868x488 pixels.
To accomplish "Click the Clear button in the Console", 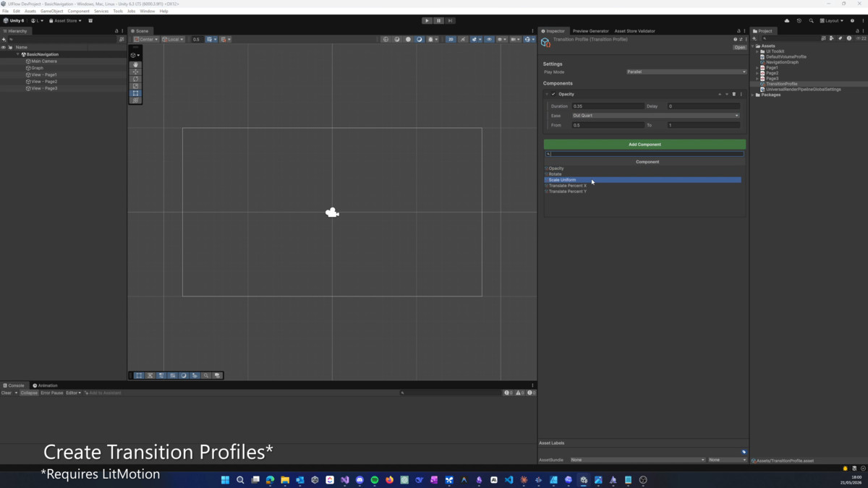I will (7, 393).
